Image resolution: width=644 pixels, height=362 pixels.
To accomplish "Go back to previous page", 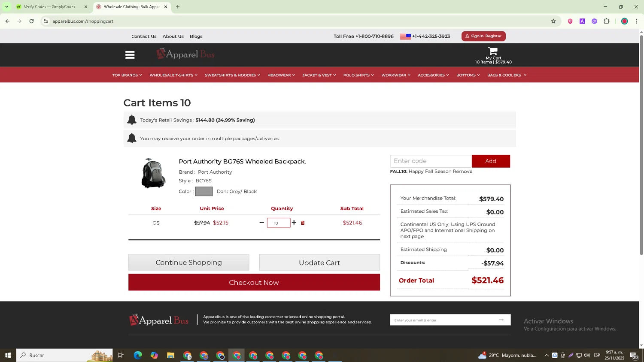I will (x=7, y=21).
